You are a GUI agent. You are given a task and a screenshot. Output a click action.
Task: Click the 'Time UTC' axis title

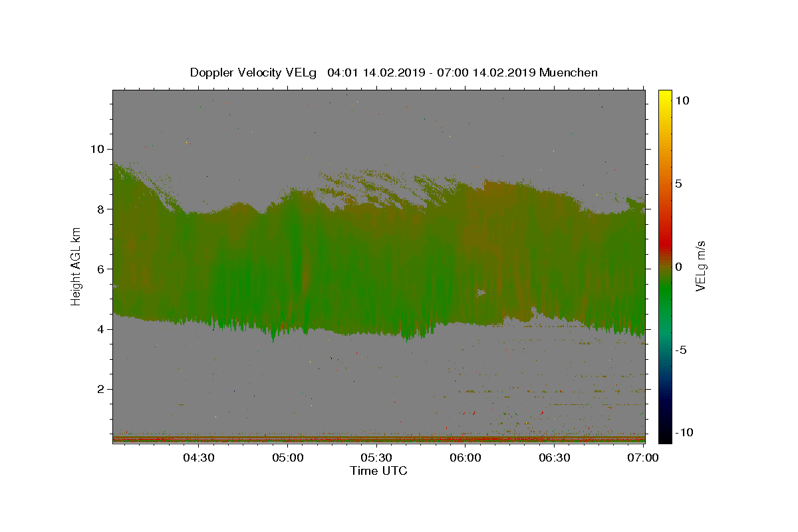(378, 471)
